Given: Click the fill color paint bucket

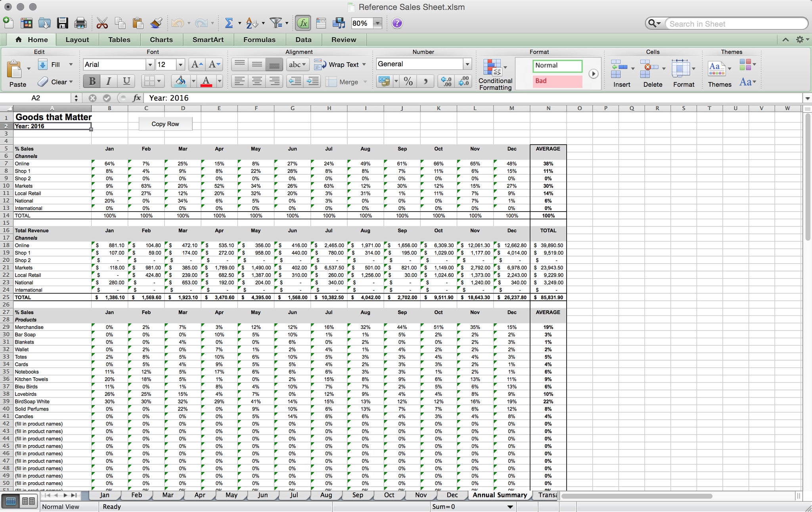Looking at the screenshot, I should click(180, 82).
